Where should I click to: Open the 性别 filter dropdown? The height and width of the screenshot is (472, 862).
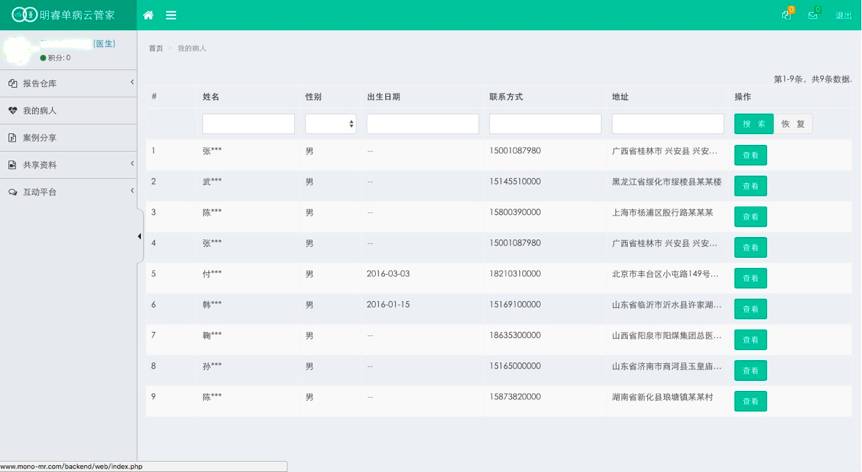(330, 124)
